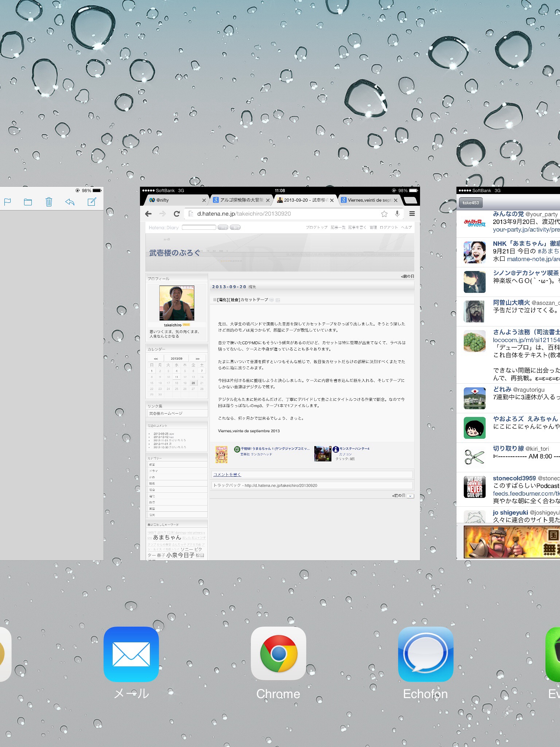Screen dimensions: 560x747
Task: Click the 前の日 dropdown at entry bottom
Action: [x=411, y=496]
